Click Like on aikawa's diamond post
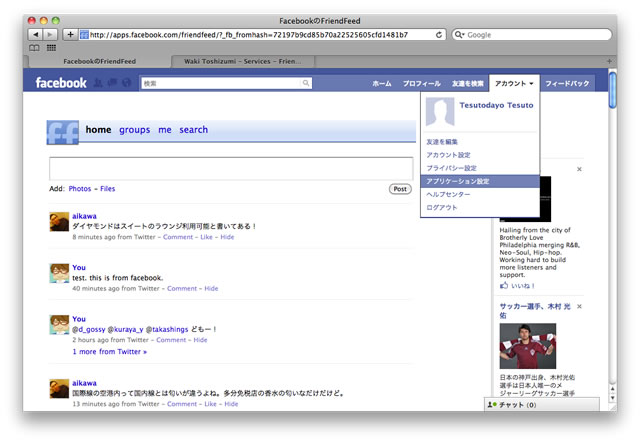Viewport: 640px width, 443px height. coord(207,237)
